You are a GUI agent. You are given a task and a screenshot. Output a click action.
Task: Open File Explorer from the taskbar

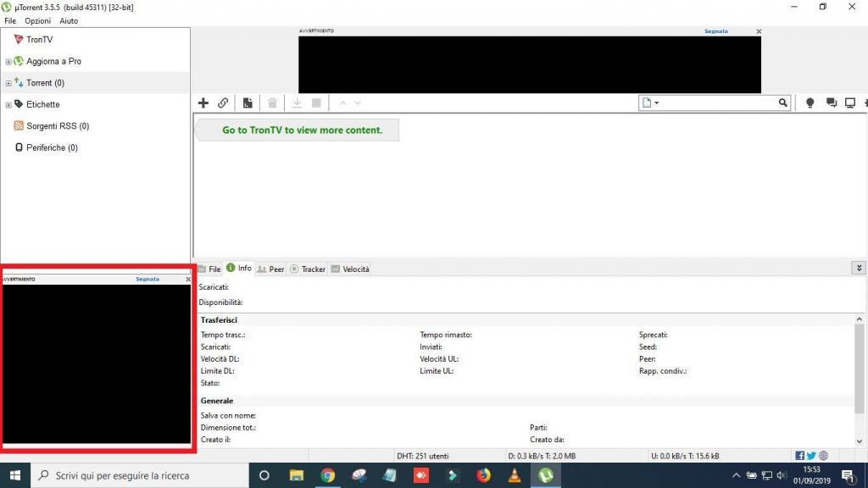pyautogui.click(x=296, y=475)
